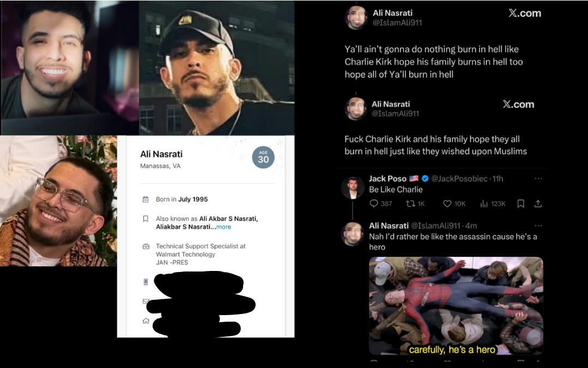The width and height of the screenshot is (588, 368).
Task: Open the @JackPosobiec handle link
Action: coord(459,179)
